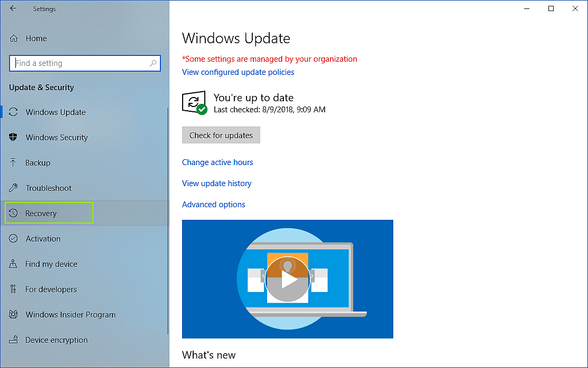This screenshot has height=368, width=588.
Task: Go to the Backup page
Action: click(x=85, y=162)
